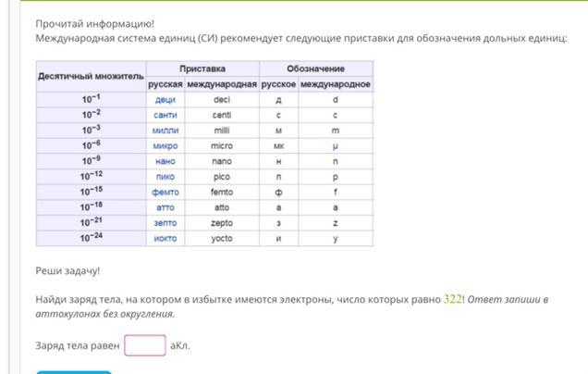The width and height of the screenshot is (588, 374).
Task: Open the 'нано' prefix link
Action: tap(165, 161)
